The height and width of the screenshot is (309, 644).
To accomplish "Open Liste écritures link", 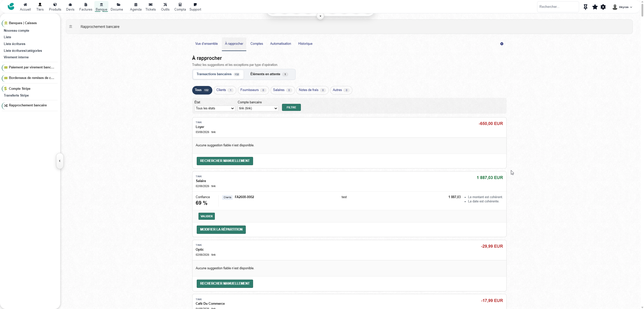I will (15, 44).
